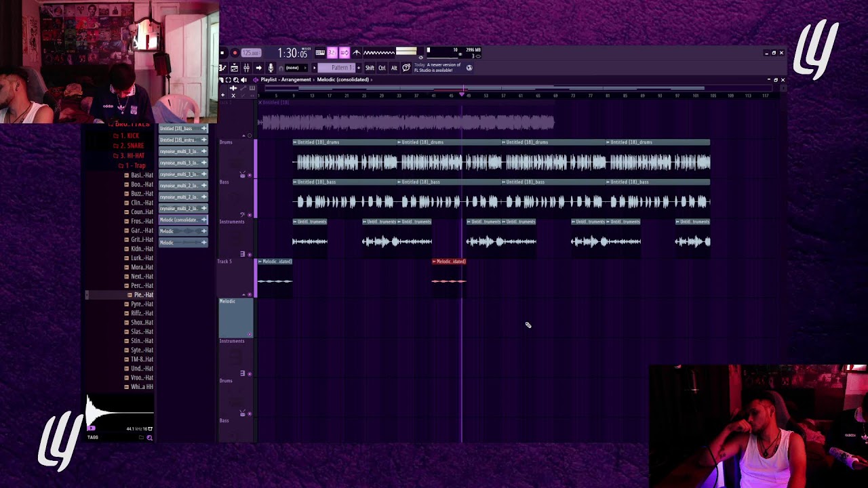
Task: Click the Alt button
Action: [394, 68]
